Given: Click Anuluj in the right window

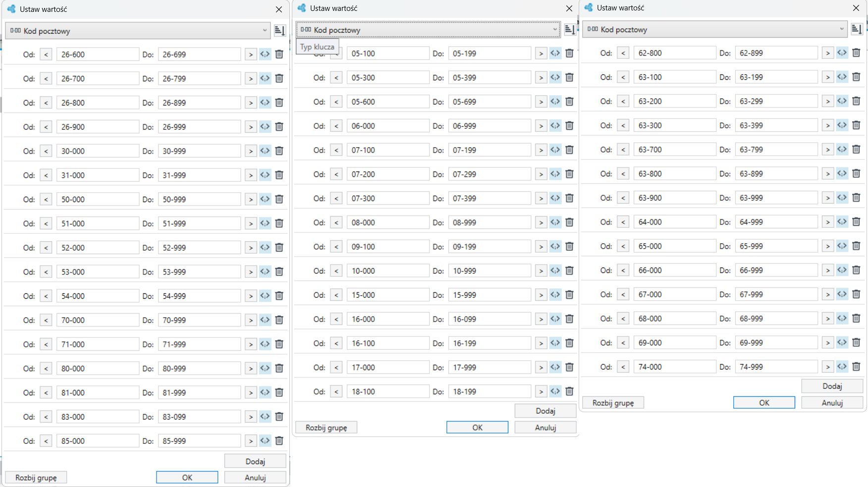Looking at the screenshot, I should [x=832, y=403].
